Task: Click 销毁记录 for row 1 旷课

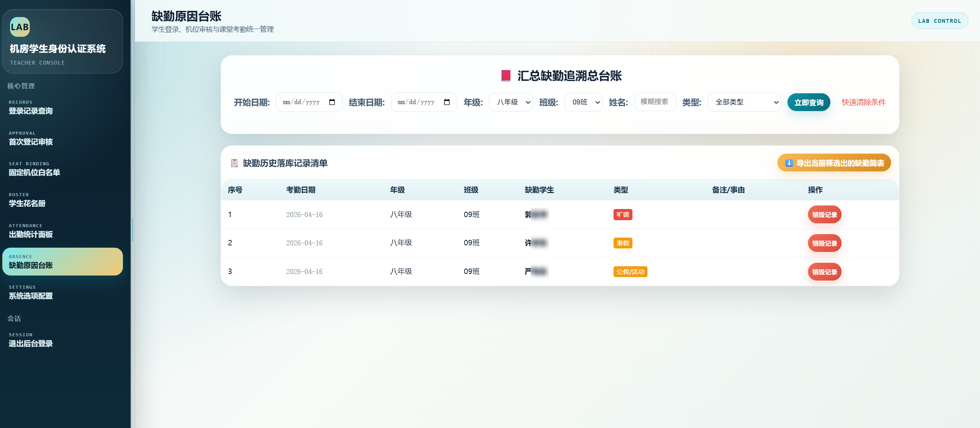Action: coord(825,215)
